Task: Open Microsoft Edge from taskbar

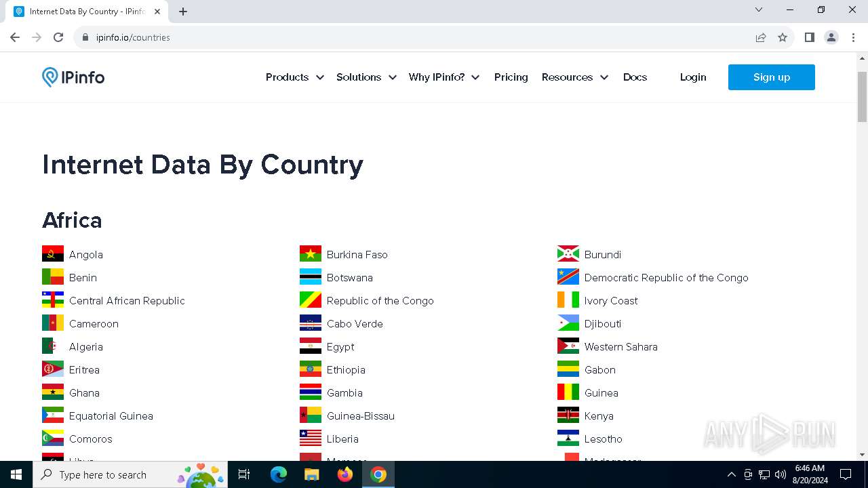Action: pos(279,474)
